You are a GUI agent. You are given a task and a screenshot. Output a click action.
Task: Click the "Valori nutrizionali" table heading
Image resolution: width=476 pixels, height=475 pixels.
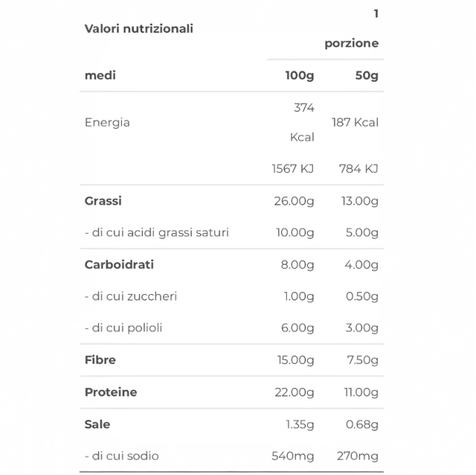[x=139, y=28]
